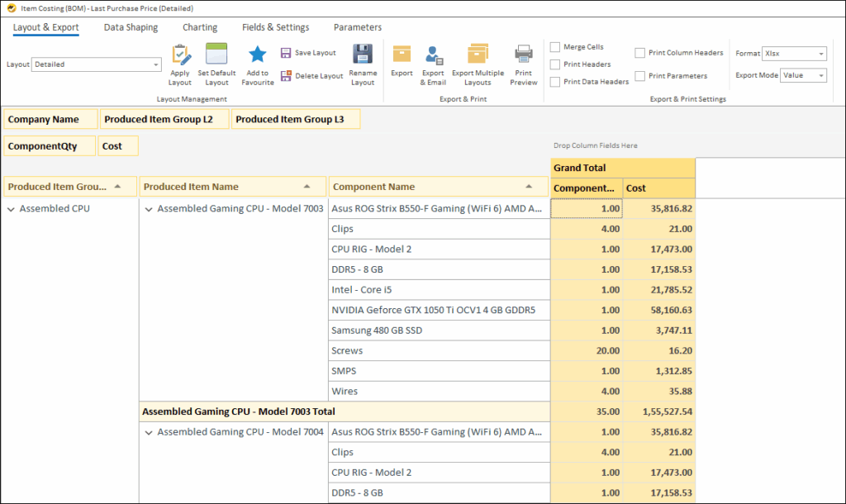The width and height of the screenshot is (846, 504).
Task: Click the Apply Layout icon
Action: [180, 55]
